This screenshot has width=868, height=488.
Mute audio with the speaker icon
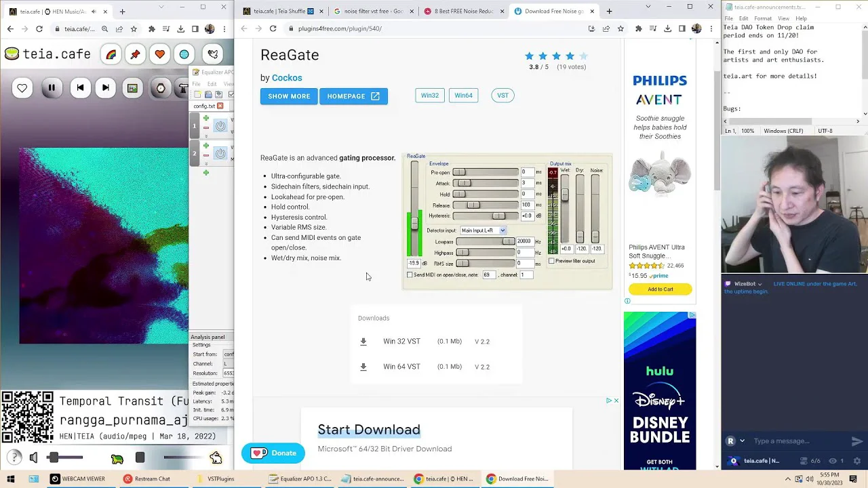pyautogui.click(x=33, y=458)
